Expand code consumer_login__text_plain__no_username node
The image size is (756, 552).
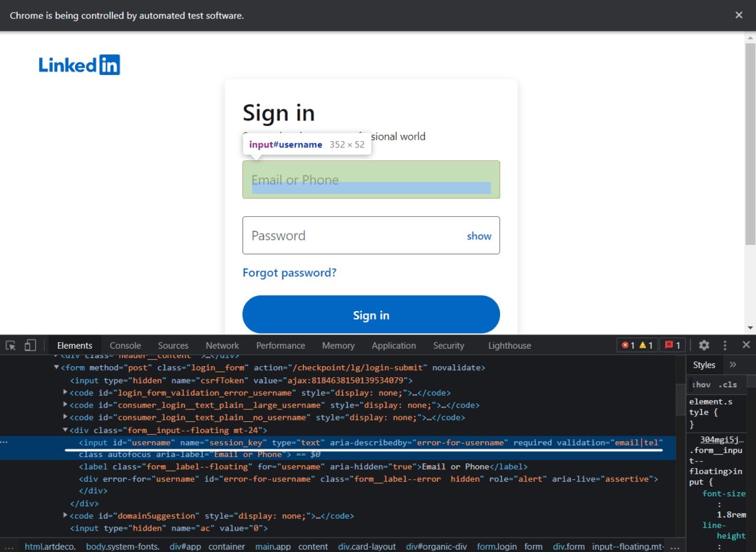[x=65, y=417]
